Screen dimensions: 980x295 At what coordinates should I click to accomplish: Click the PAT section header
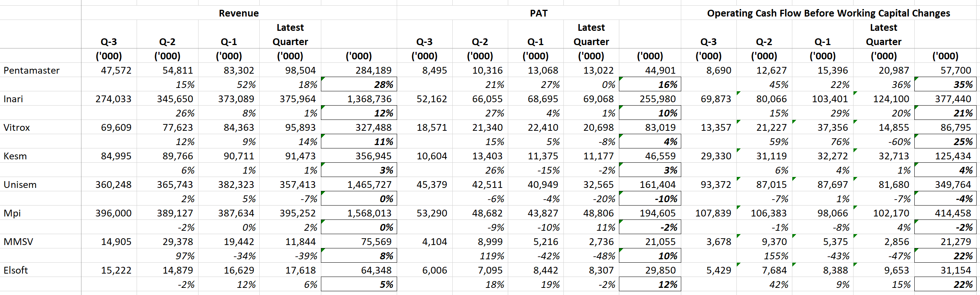(x=539, y=13)
